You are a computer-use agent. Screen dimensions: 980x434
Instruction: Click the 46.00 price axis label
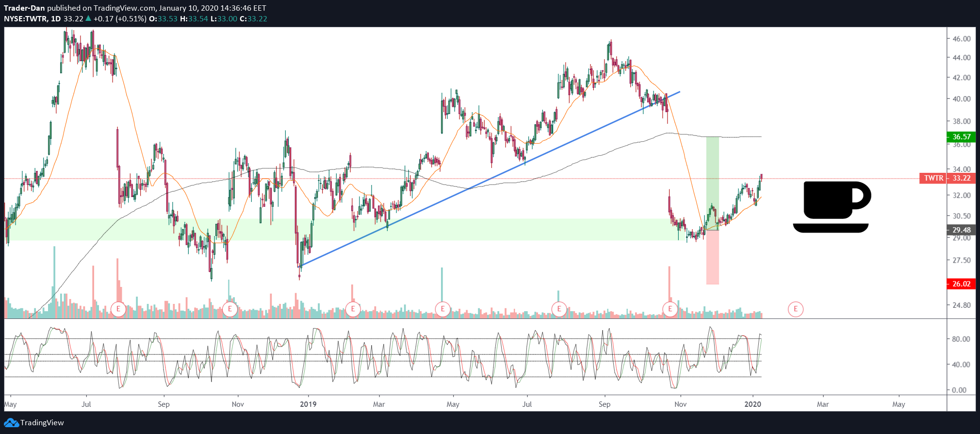962,39
